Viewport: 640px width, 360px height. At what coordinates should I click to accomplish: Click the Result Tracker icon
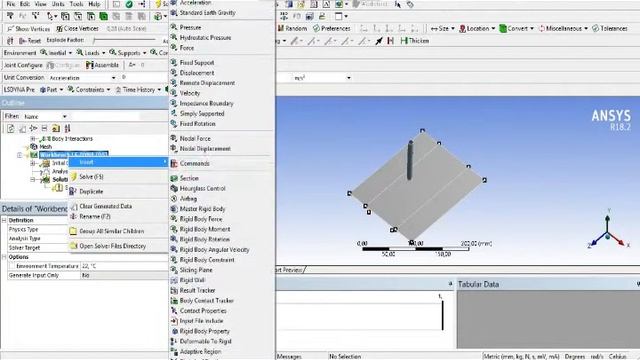tap(174, 290)
